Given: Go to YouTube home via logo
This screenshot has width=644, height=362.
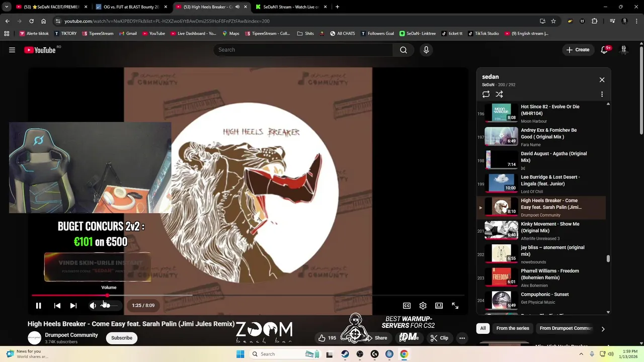Looking at the screenshot, I should (40, 50).
